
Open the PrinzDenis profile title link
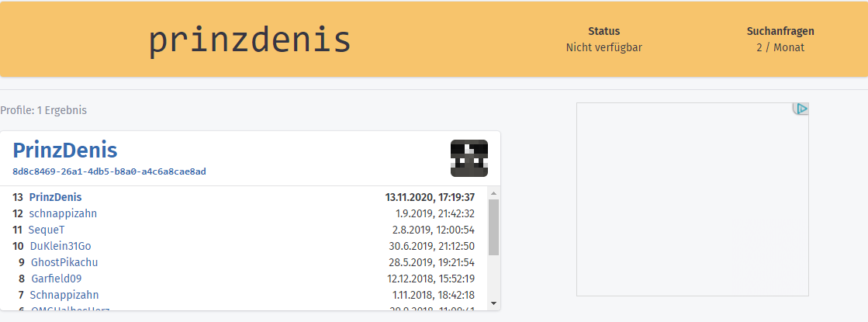[64, 151]
